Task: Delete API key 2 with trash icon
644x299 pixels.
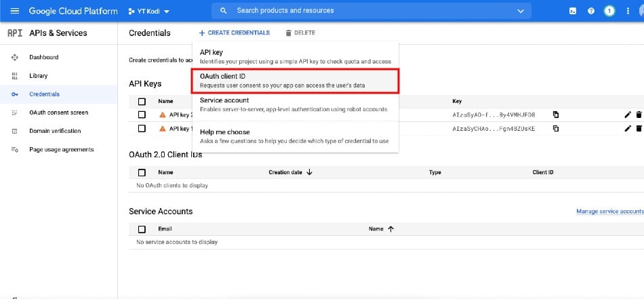Action: (639, 115)
